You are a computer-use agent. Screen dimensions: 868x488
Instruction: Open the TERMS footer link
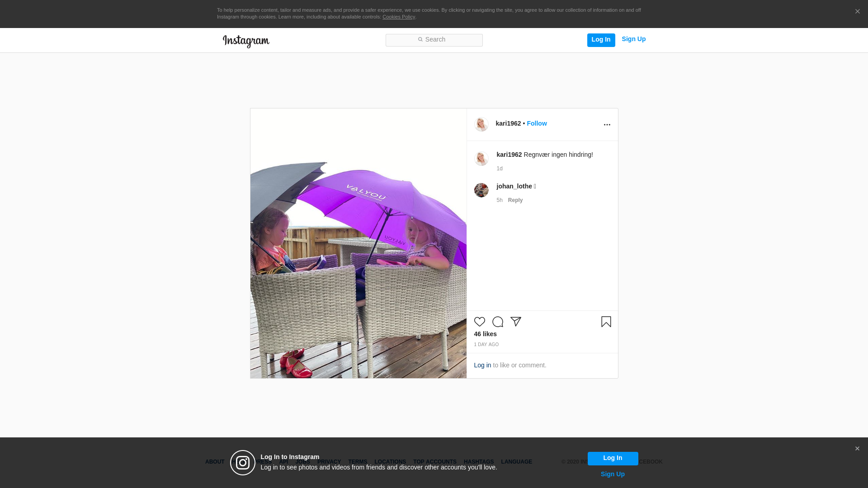pyautogui.click(x=358, y=462)
